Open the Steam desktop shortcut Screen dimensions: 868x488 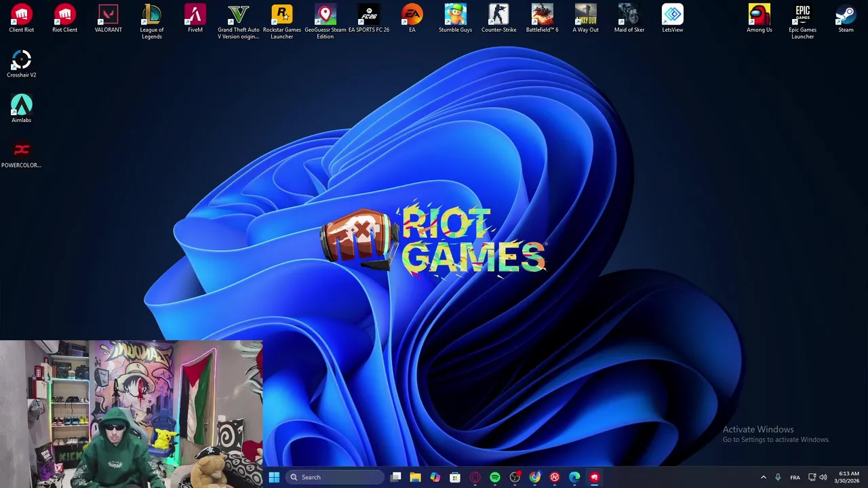pyautogui.click(x=846, y=19)
